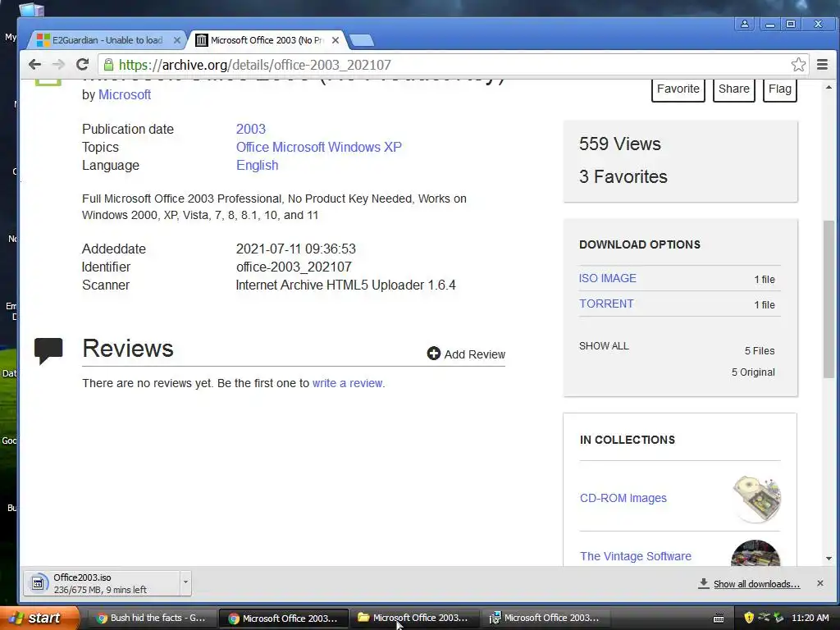Click the Add Review plus icon
This screenshot has width=840, height=630.
click(x=433, y=354)
